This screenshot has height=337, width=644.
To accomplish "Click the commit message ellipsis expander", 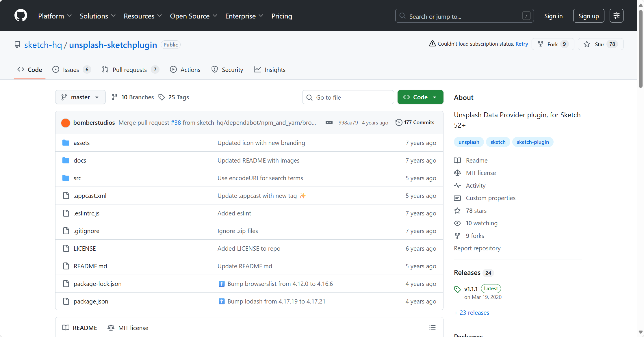I will pos(329,122).
